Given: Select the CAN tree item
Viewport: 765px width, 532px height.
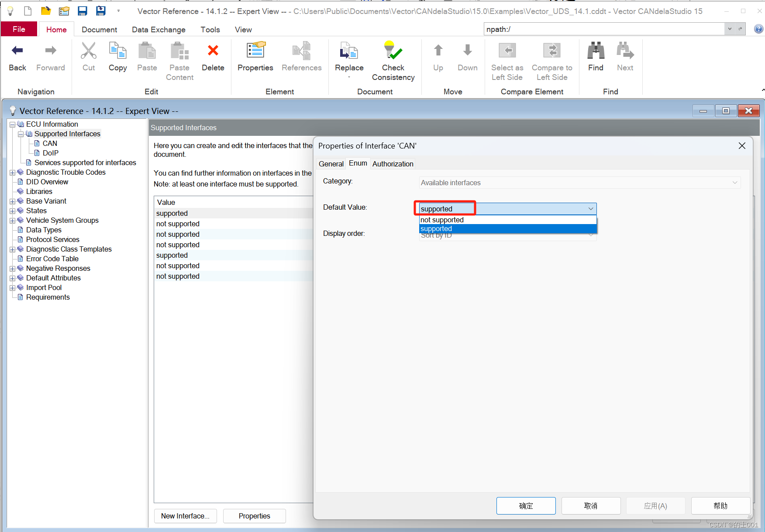Looking at the screenshot, I should tap(50, 143).
